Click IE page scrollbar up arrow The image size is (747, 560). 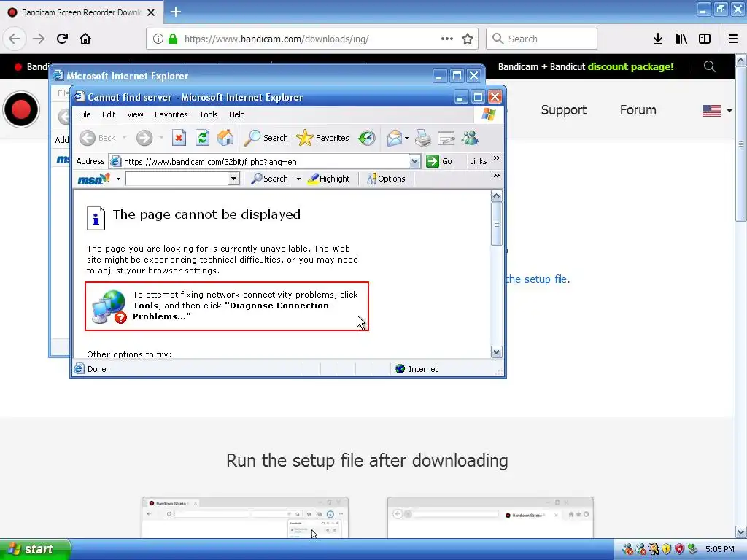[x=496, y=195]
